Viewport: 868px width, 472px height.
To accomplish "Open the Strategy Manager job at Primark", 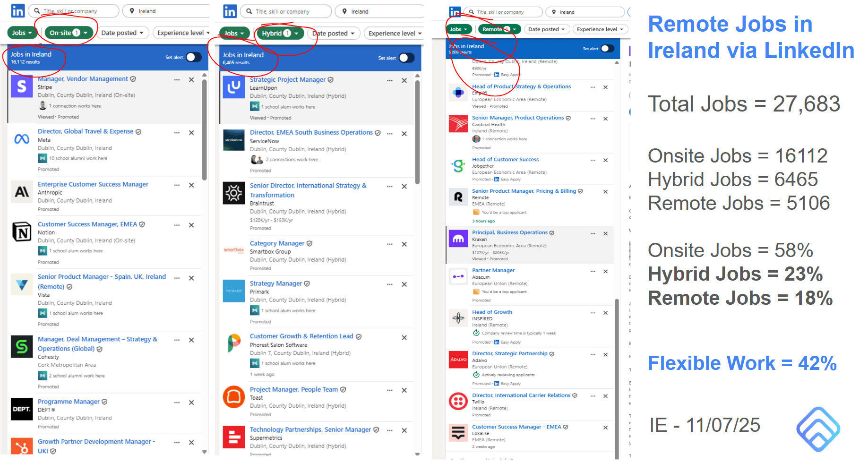I will click(276, 283).
